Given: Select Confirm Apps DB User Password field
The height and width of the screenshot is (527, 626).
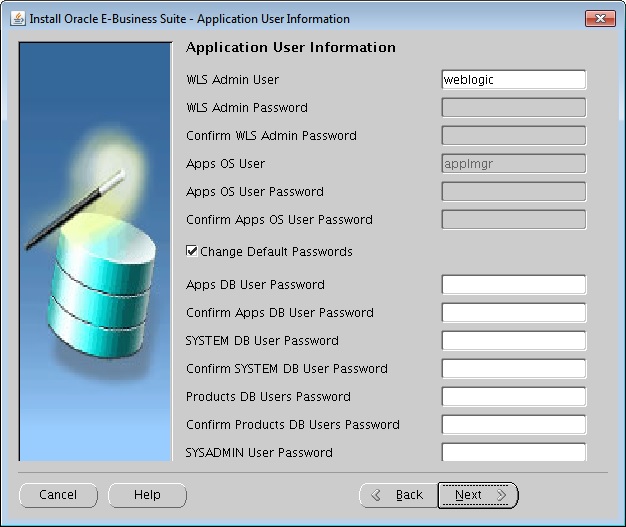Looking at the screenshot, I should [x=513, y=313].
